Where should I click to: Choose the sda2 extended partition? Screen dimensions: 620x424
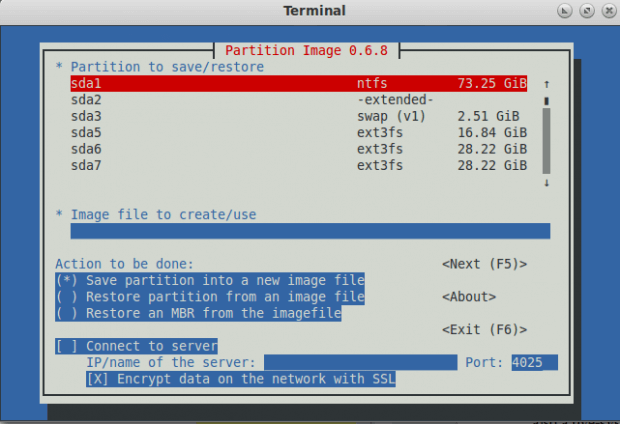(x=299, y=100)
